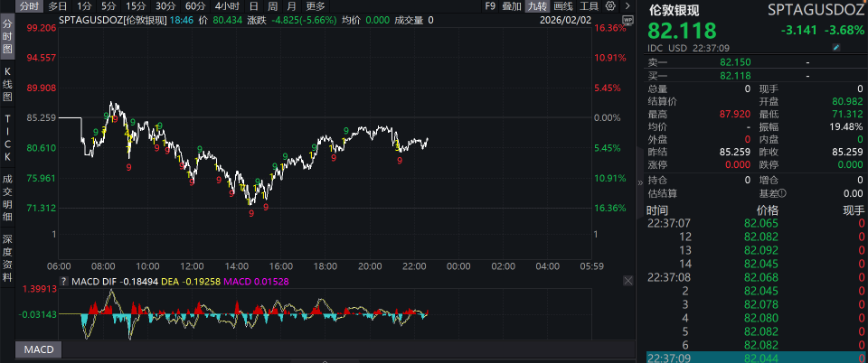Click the 买一 bid price 82.118
The height and width of the screenshot is (363, 868).
735,76
